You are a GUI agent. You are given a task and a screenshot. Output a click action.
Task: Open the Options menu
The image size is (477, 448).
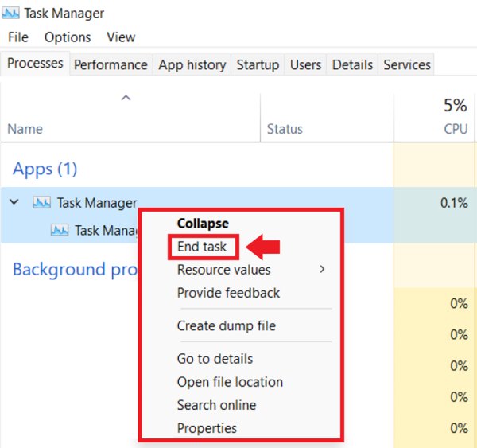click(68, 37)
